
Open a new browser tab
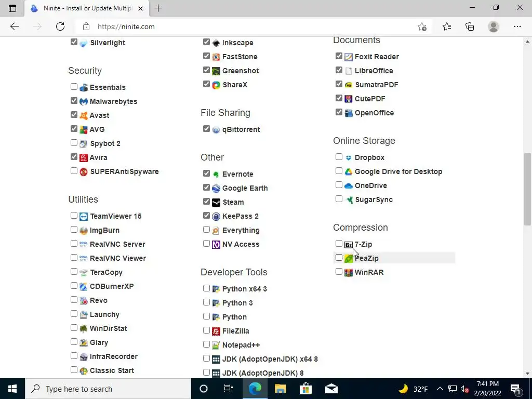click(158, 8)
